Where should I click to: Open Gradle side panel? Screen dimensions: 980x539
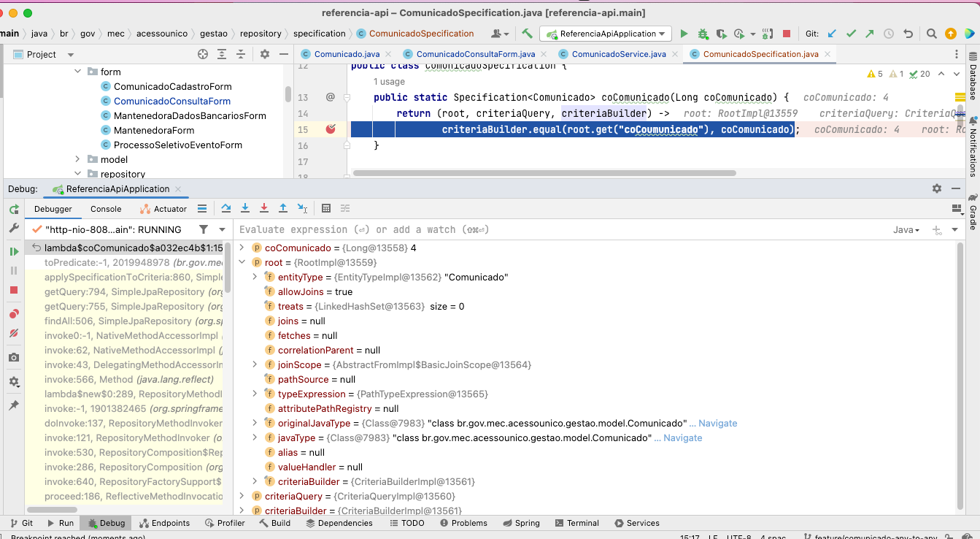[x=973, y=211]
